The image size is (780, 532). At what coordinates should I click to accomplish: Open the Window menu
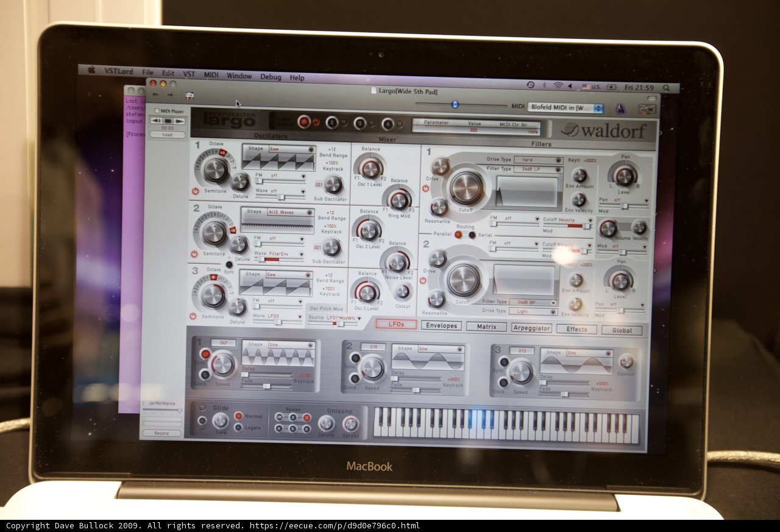click(x=239, y=76)
